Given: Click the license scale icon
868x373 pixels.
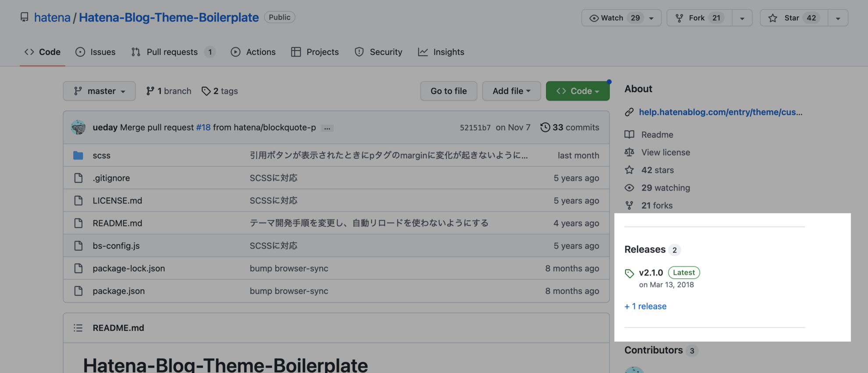Looking at the screenshot, I should point(629,152).
